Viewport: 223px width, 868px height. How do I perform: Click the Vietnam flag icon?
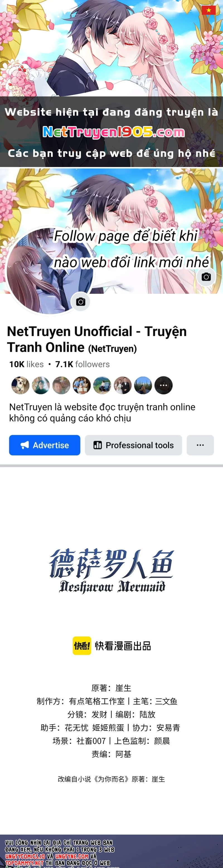click(209, 10)
